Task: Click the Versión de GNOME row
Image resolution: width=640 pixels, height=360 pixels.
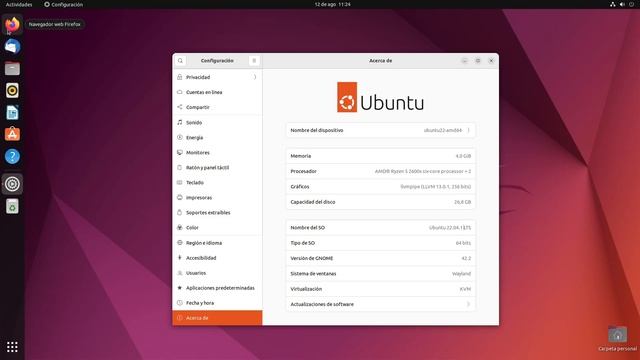Action: pyautogui.click(x=380, y=258)
